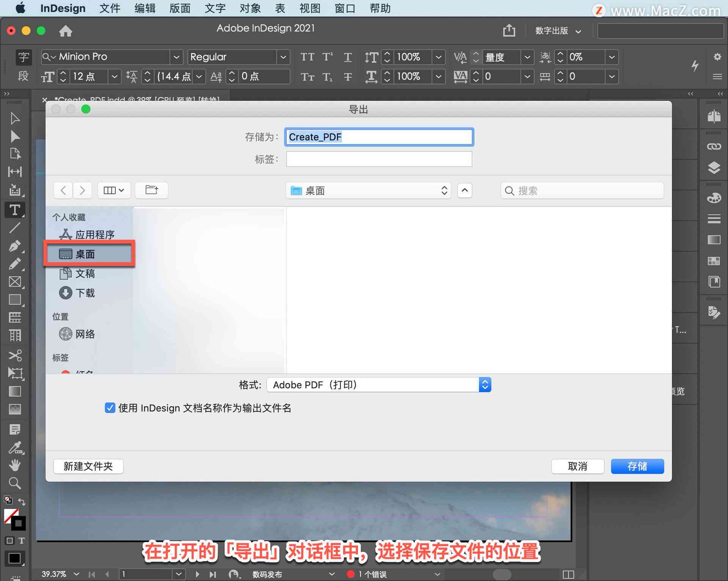Click the Apply Color black swatch

click(x=15, y=559)
